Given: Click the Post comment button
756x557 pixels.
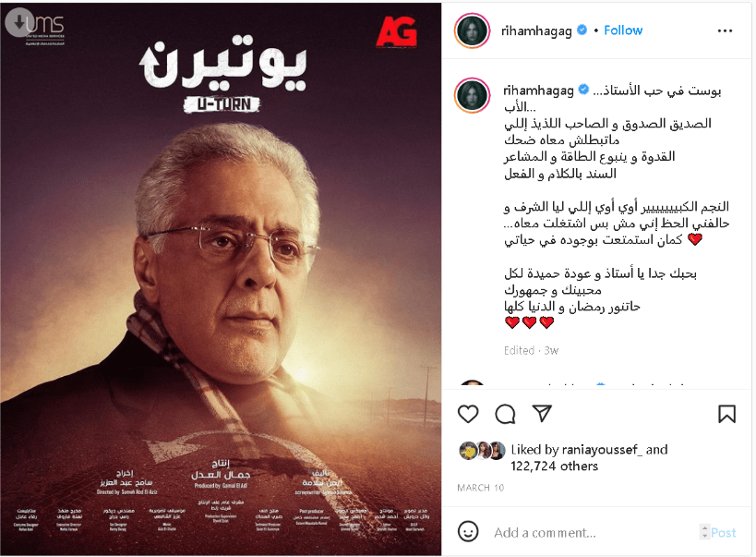Looking at the screenshot, I should click(723, 532).
